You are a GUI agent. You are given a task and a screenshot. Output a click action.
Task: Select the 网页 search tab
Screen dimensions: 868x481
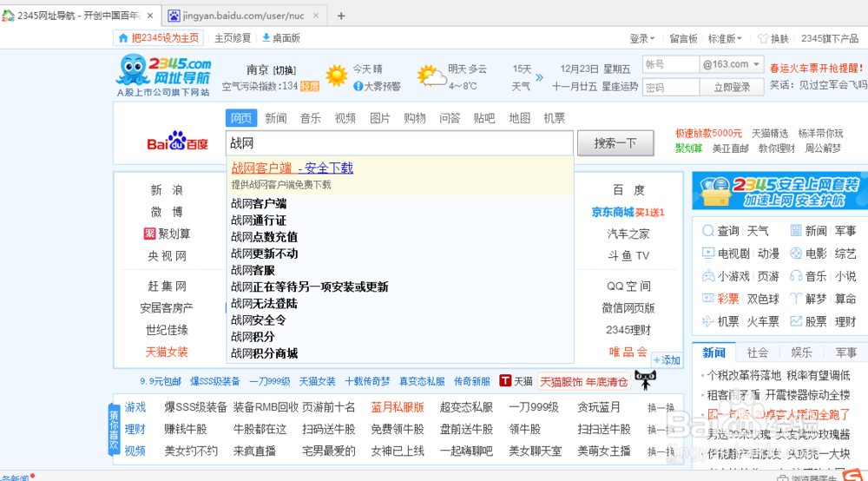click(241, 118)
